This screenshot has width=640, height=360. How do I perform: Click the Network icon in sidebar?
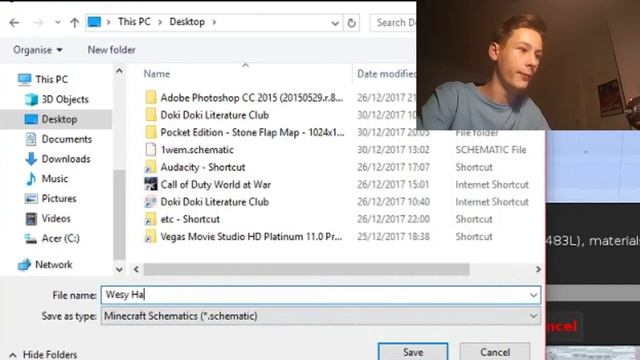[x=24, y=265]
